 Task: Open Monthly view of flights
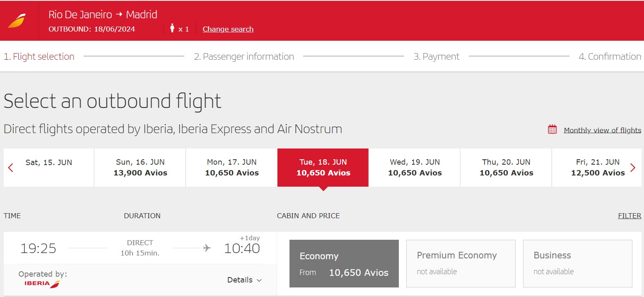click(x=603, y=130)
